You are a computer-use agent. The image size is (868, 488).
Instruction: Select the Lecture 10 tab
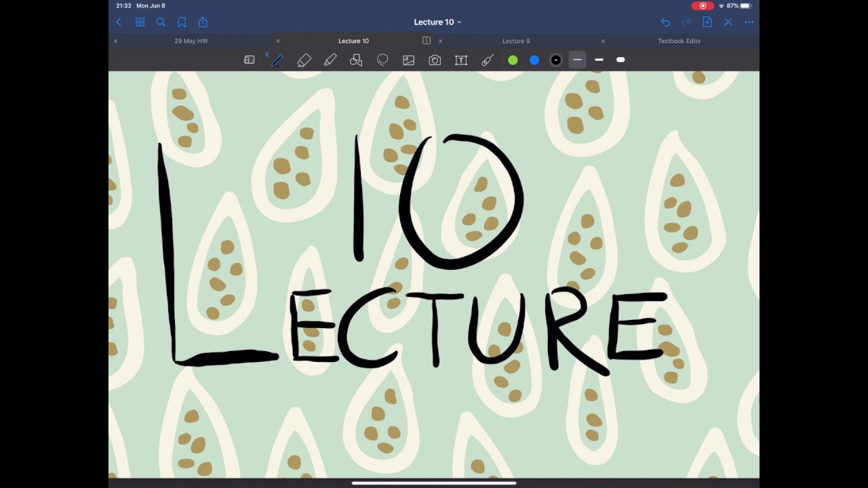pos(353,41)
